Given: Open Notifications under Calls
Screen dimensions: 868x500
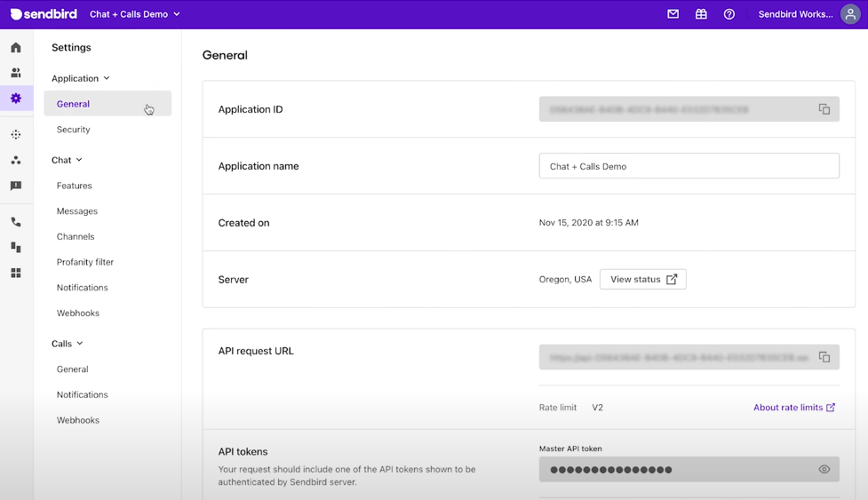Looking at the screenshot, I should pos(82,394).
